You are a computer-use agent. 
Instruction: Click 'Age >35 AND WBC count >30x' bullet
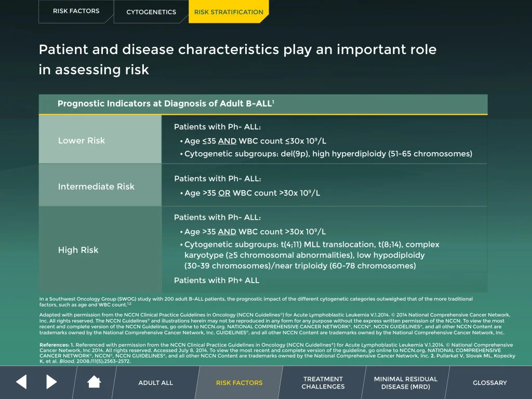(253, 232)
